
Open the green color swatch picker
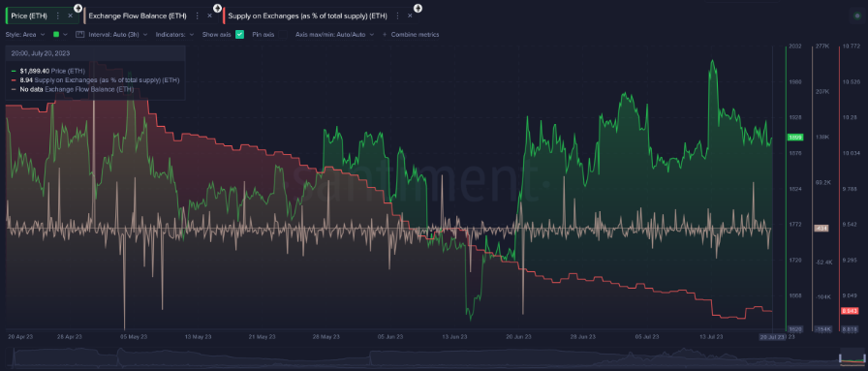56,34
